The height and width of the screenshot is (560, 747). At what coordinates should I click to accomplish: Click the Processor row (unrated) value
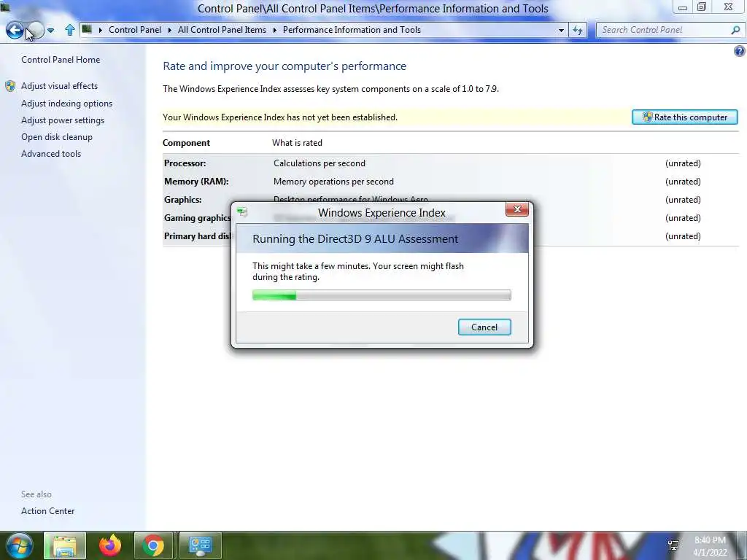pyautogui.click(x=683, y=163)
